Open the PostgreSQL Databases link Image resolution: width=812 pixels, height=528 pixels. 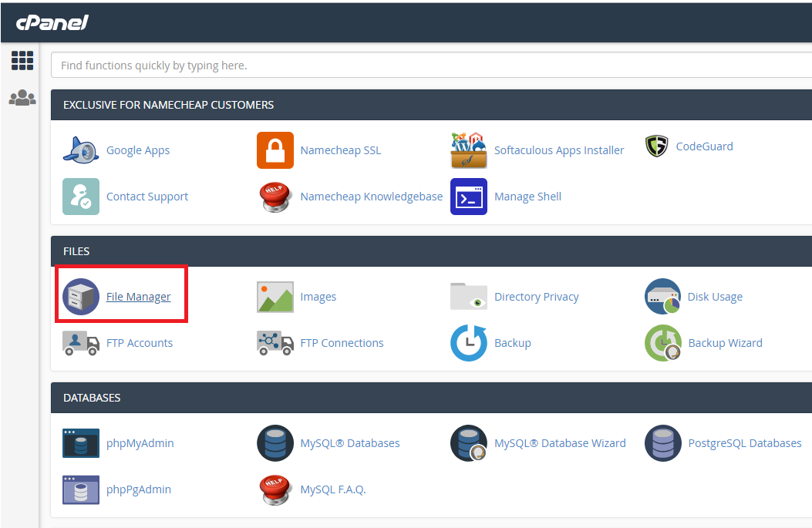click(x=745, y=443)
